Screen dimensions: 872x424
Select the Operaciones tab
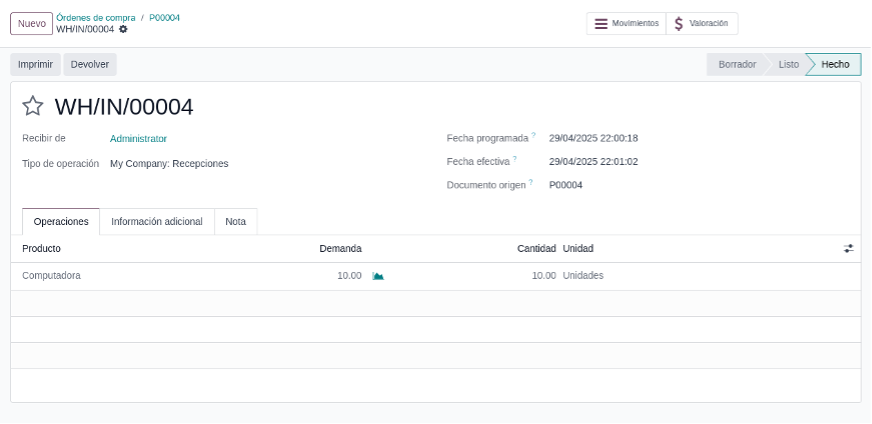[61, 221]
